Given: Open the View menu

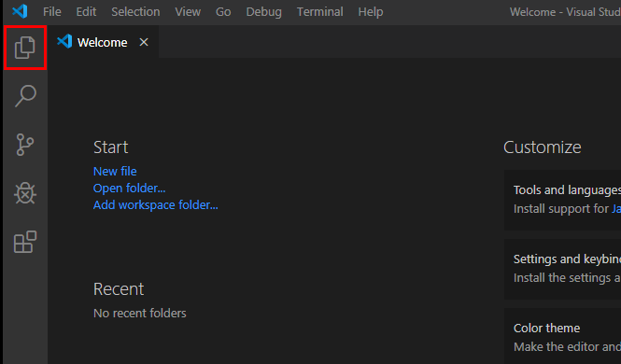Looking at the screenshot, I should [x=188, y=12].
